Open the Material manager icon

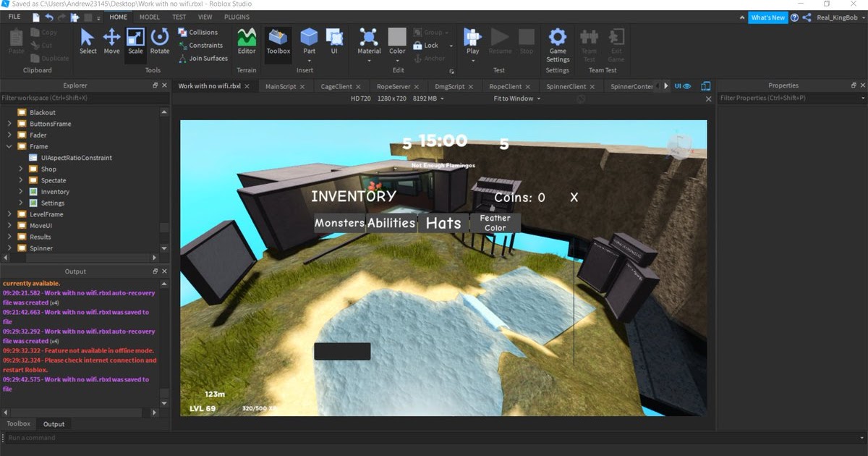369,37
